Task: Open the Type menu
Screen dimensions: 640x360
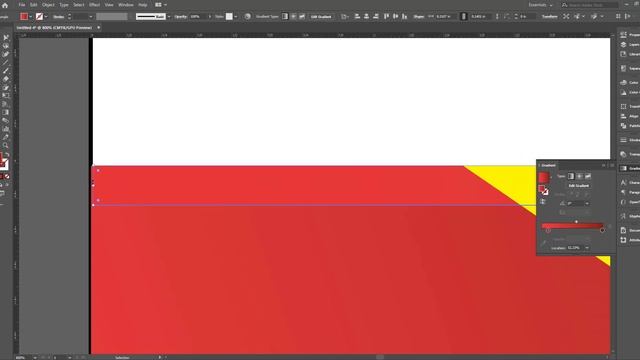Action: 64,5
